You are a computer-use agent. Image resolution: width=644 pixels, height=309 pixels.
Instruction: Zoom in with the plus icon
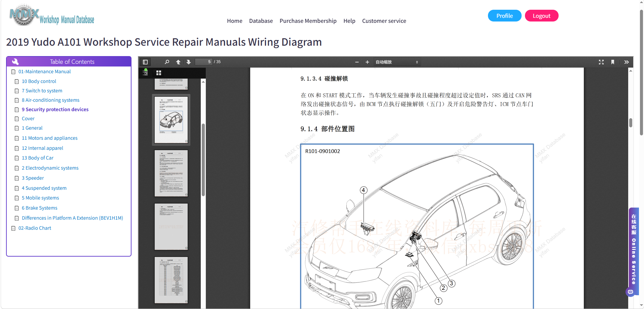click(x=367, y=62)
